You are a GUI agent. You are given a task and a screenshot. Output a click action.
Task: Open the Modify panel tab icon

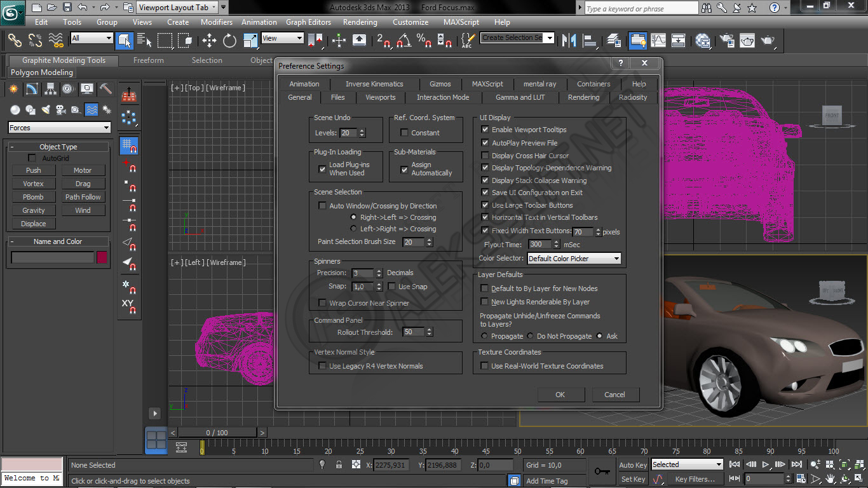click(32, 89)
